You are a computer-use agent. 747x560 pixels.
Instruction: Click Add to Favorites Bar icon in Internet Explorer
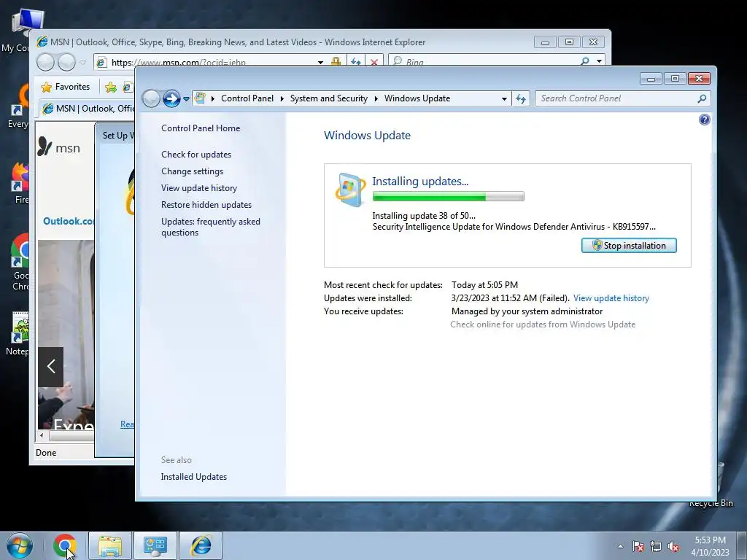111,87
